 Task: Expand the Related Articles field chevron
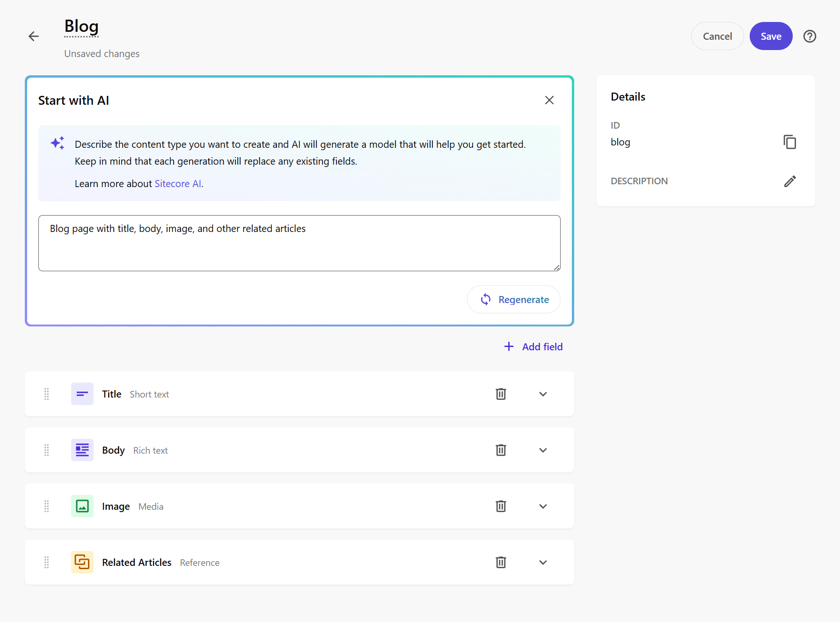[543, 562]
